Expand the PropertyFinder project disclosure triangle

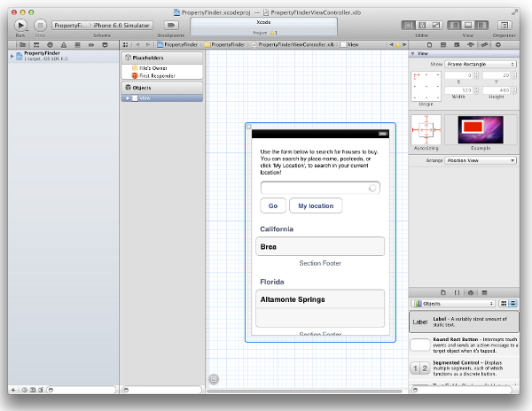click(x=12, y=56)
